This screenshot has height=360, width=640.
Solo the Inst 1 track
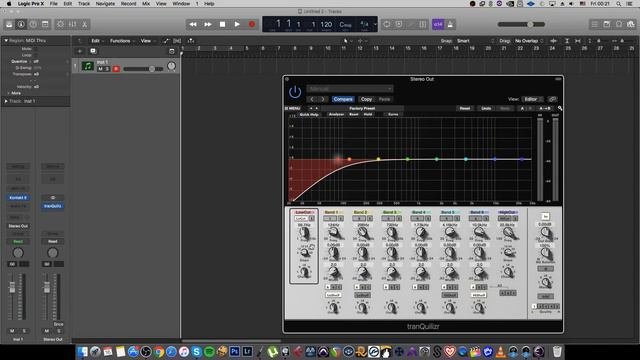click(107, 69)
